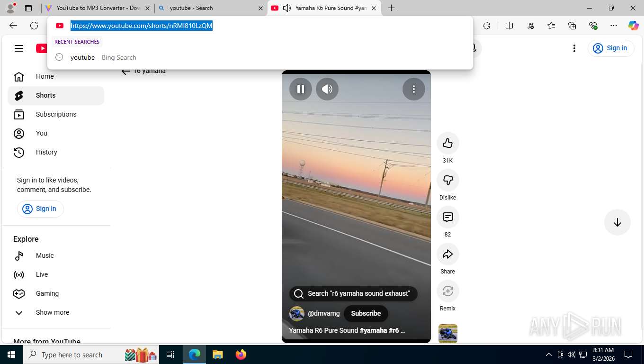Click the sidebar Sign in button
The image size is (644, 364).
pyautogui.click(x=40, y=209)
